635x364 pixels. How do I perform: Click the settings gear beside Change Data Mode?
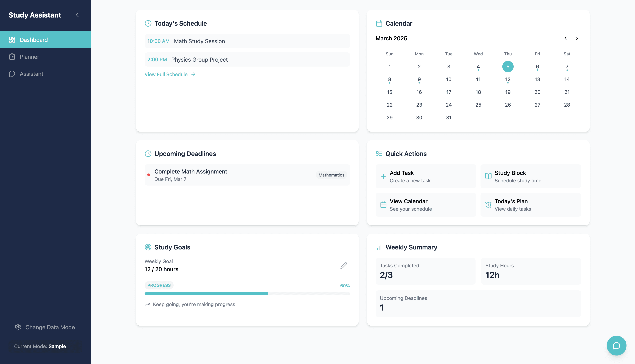(x=18, y=327)
